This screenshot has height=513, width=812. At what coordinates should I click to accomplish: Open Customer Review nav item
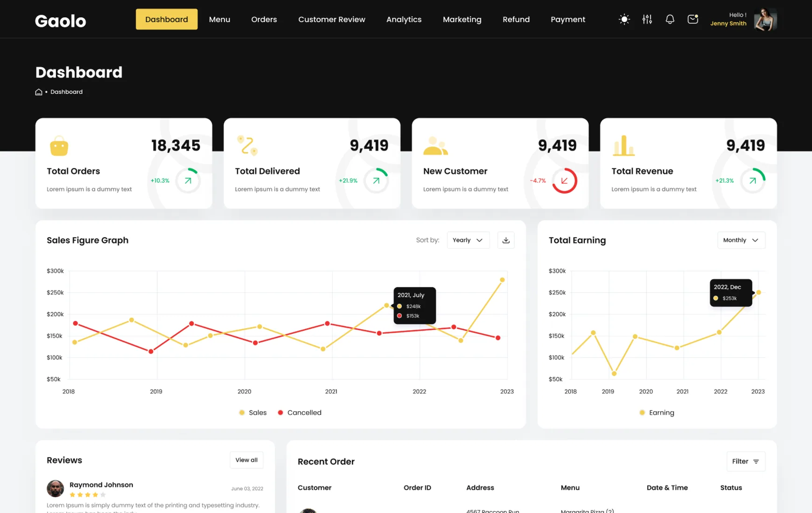point(332,19)
